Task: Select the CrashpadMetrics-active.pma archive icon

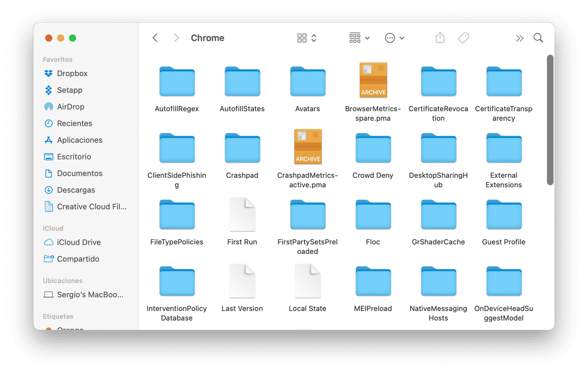Action: click(308, 147)
